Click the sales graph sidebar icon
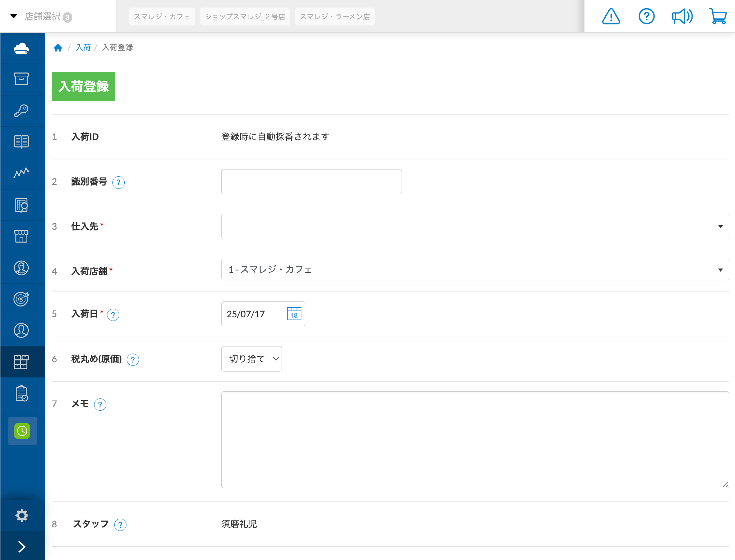Screen dimensions: 735x560 (x=22, y=173)
